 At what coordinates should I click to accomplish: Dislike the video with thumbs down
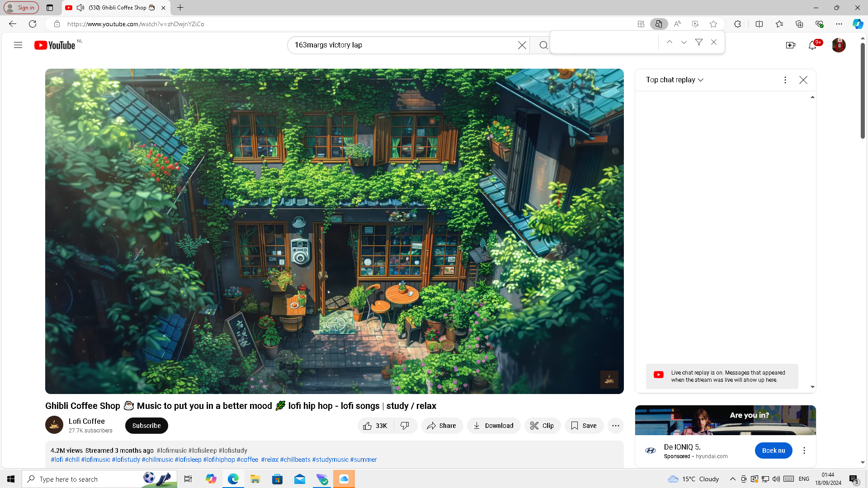point(405,426)
